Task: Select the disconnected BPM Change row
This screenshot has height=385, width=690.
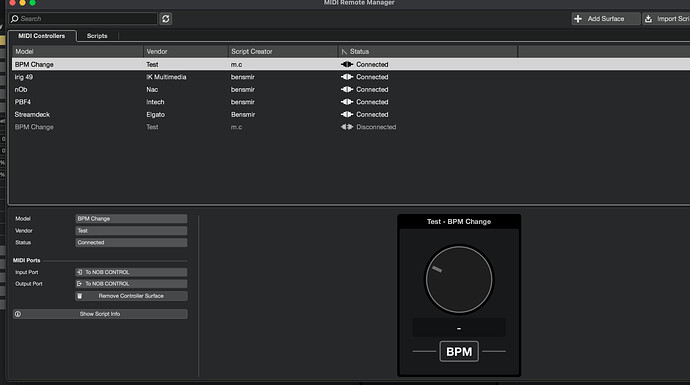Action: tap(351, 127)
